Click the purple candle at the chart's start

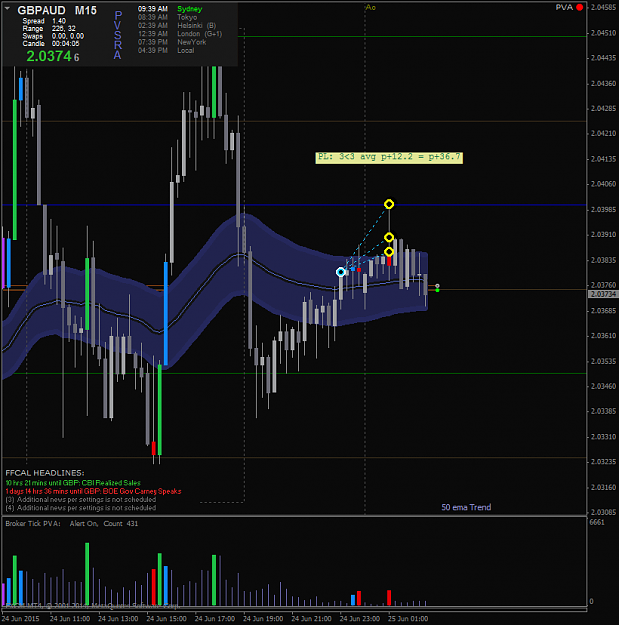(4, 263)
